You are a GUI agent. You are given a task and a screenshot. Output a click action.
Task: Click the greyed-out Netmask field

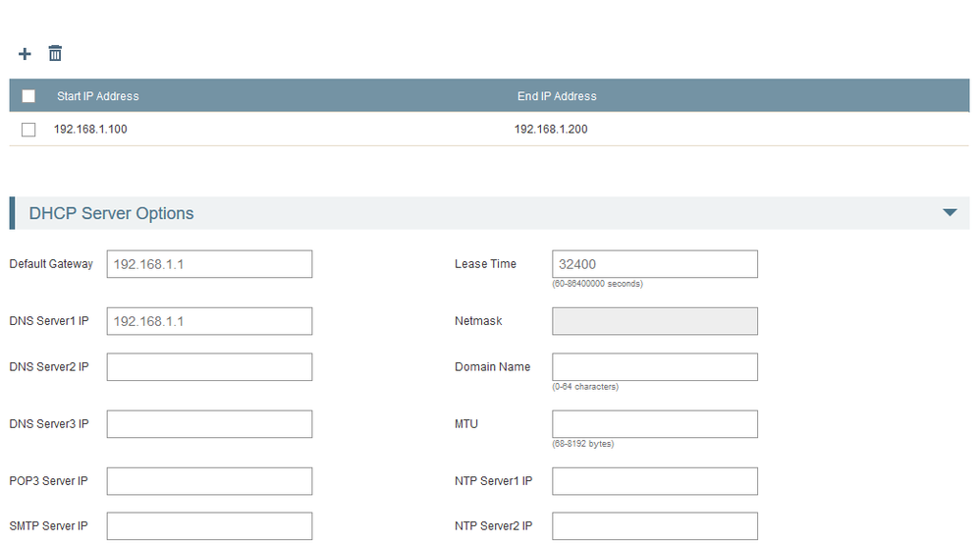click(654, 321)
